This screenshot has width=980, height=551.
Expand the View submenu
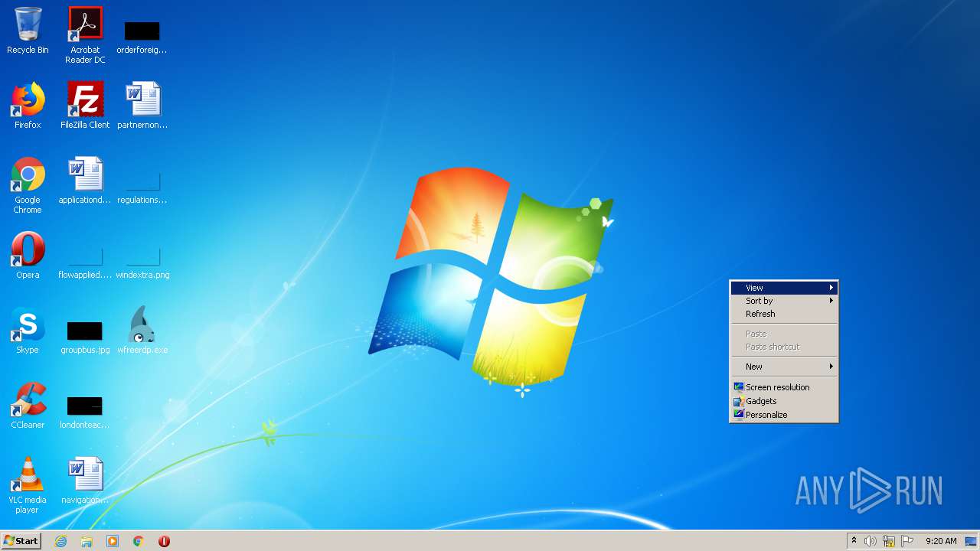784,288
